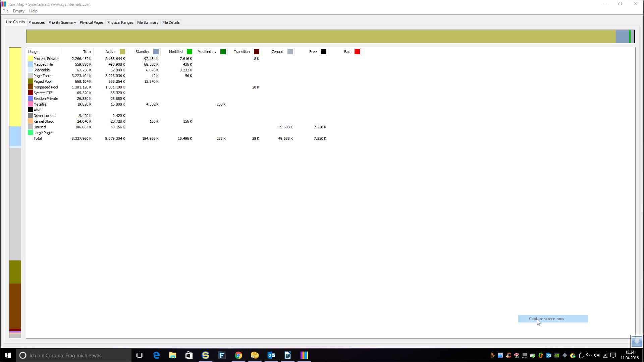Screen dimensions: 644x362
Task: Click the Process Private yellow color swatch
Action: click(x=31, y=59)
